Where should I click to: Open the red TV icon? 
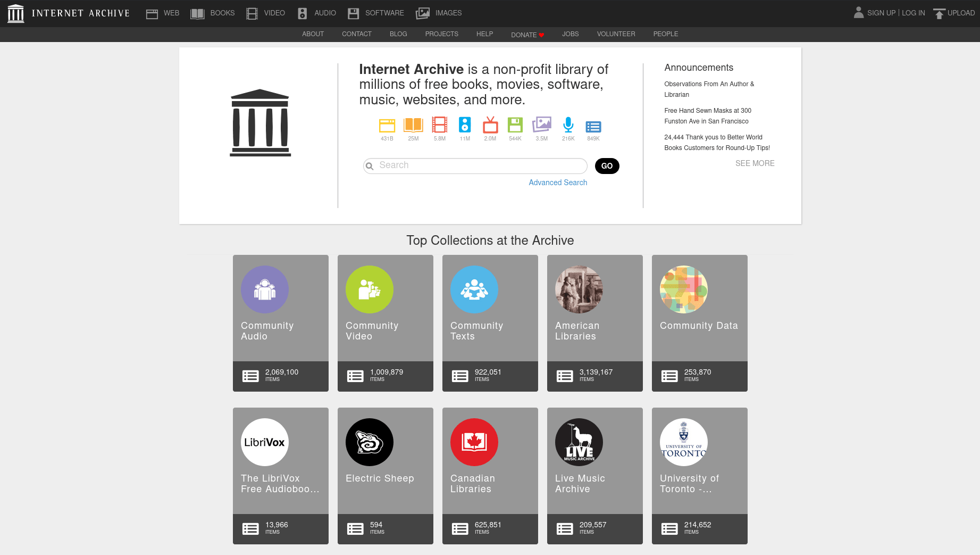pyautogui.click(x=490, y=126)
